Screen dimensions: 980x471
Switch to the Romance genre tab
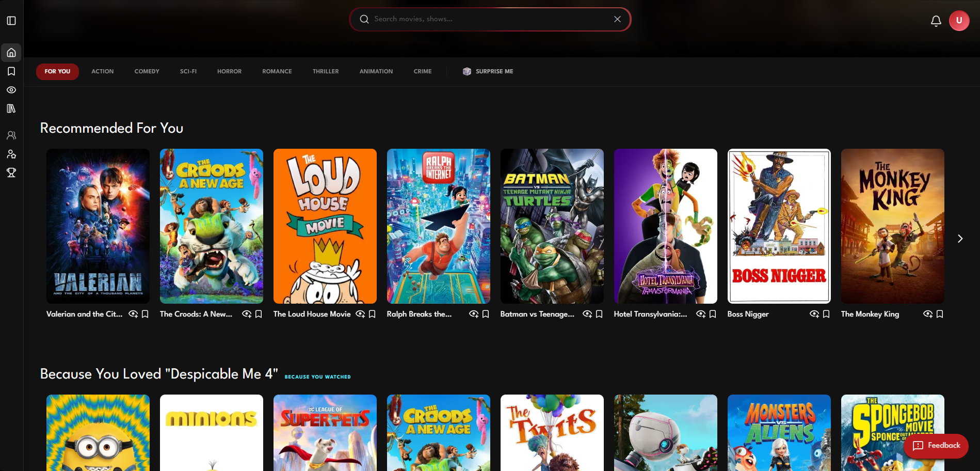coord(277,72)
